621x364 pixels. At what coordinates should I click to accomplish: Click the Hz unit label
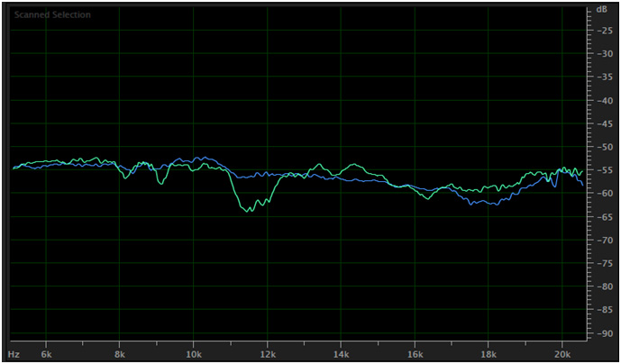14,353
